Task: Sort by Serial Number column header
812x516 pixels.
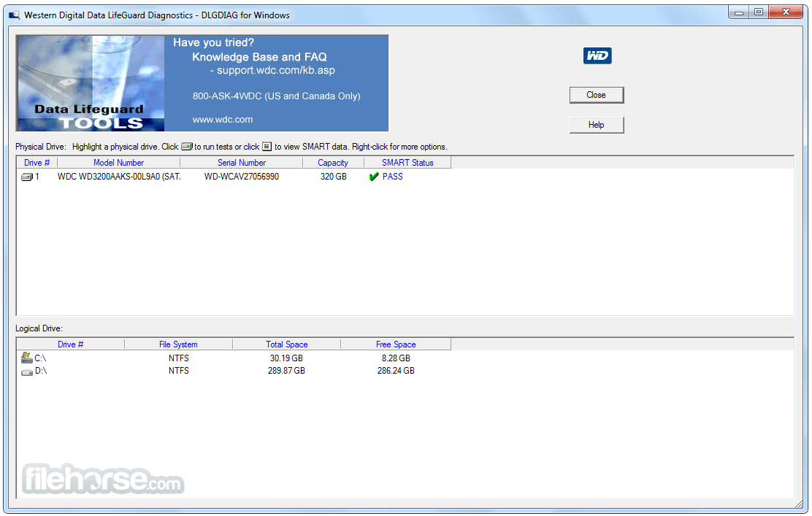Action: click(241, 163)
